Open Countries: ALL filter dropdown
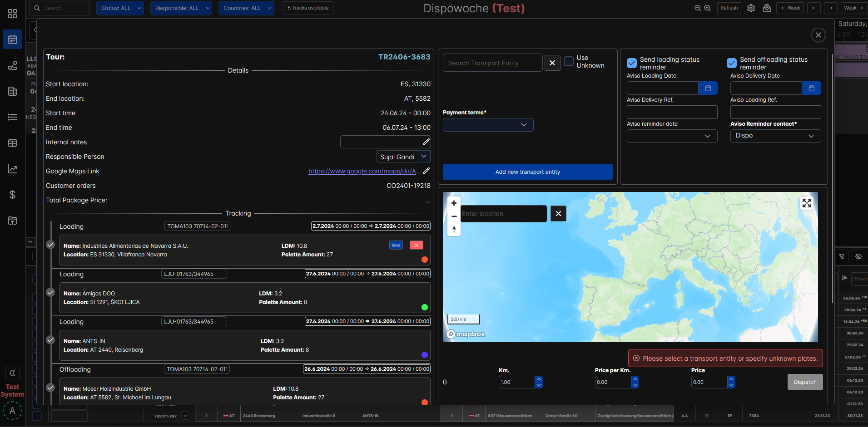868x427 pixels. coord(246,8)
